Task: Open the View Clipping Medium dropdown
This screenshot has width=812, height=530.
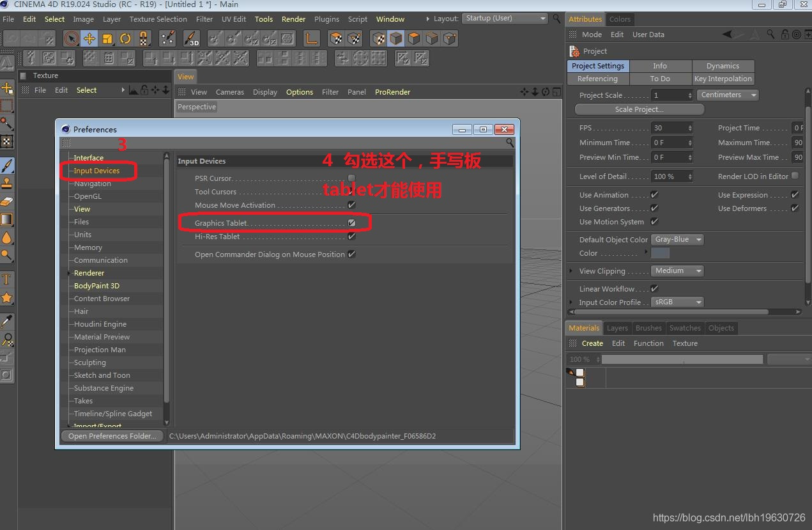Action: click(x=677, y=270)
